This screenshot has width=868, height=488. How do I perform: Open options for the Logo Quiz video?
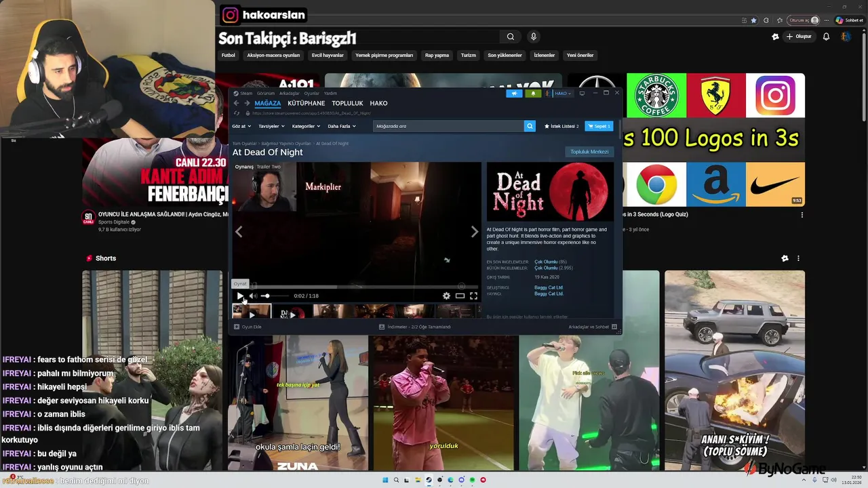(802, 215)
